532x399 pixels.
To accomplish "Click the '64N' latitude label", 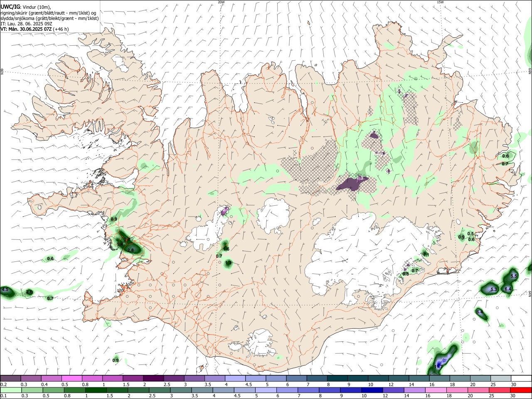I will (530, 294).
